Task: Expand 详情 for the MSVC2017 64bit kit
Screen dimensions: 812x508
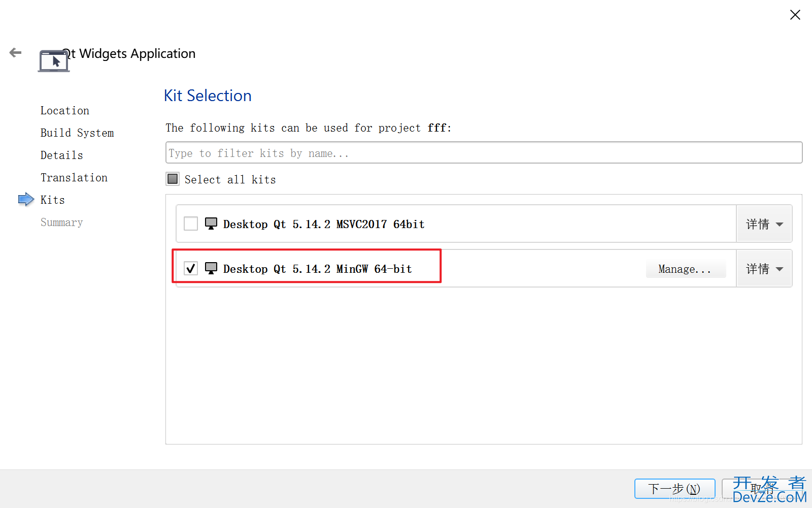Action: click(x=764, y=224)
